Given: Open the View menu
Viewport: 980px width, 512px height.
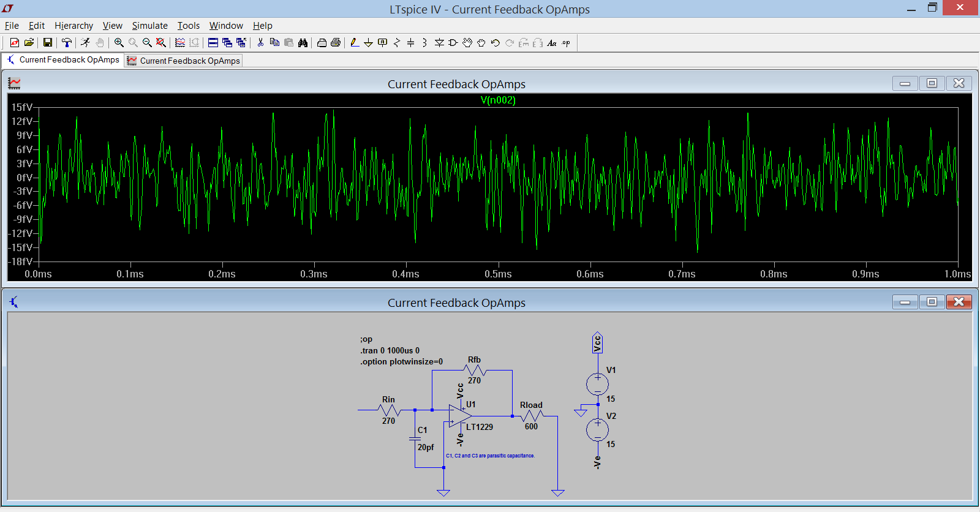Looking at the screenshot, I should point(112,26).
